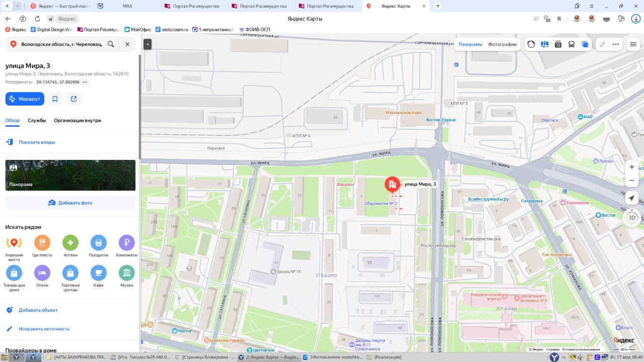This screenshot has height=362, width=644.
Task: Search nearby Банкоматы
Action: pos(127,247)
